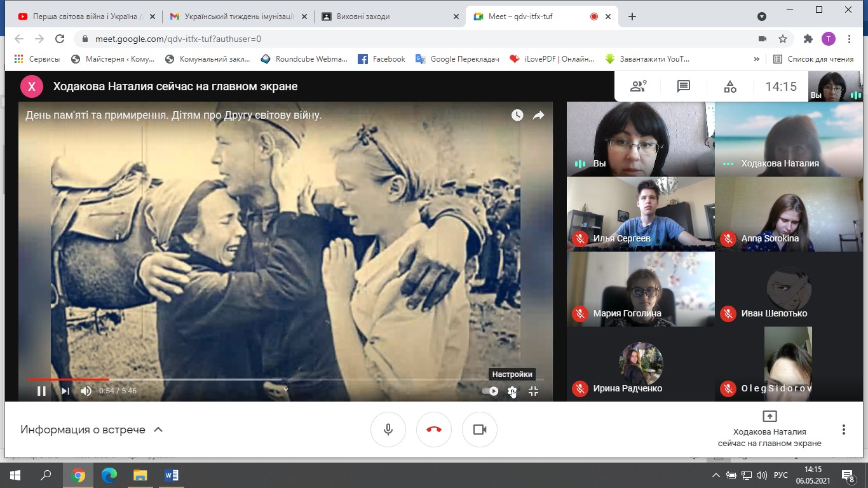Skip to next video in player
This screenshot has height=488, width=868.
pyautogui.click(x=65, y=391)
